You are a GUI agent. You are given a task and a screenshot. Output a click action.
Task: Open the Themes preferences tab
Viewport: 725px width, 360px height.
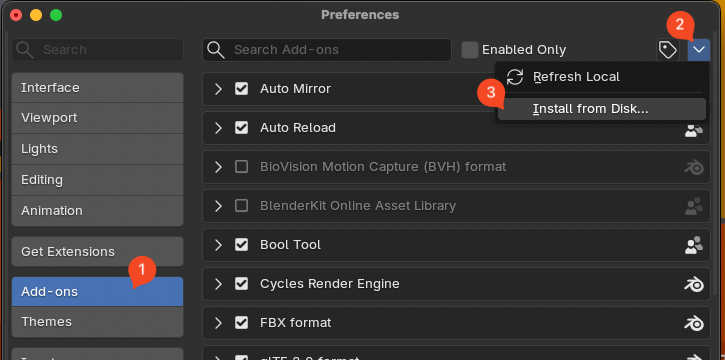[98, 322]
